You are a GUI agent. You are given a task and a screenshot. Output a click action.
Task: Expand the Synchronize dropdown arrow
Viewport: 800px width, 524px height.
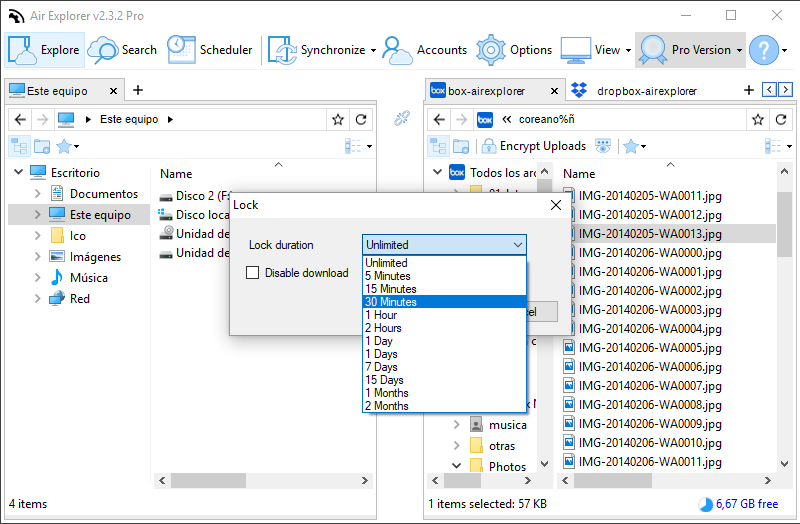[x=373, y=51]
